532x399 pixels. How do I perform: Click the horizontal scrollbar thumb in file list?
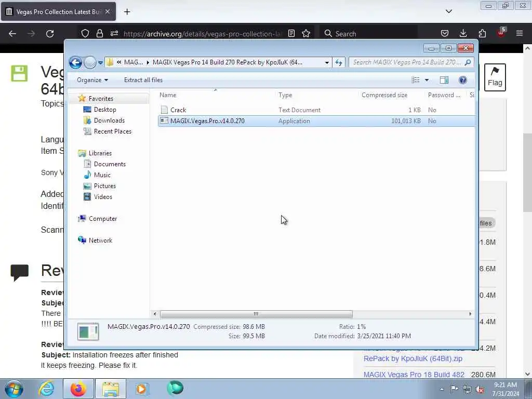tap(256, 314)
